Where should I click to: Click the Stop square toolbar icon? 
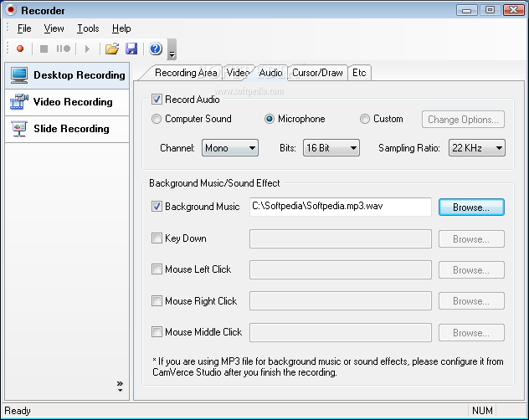tap(44, 49)
